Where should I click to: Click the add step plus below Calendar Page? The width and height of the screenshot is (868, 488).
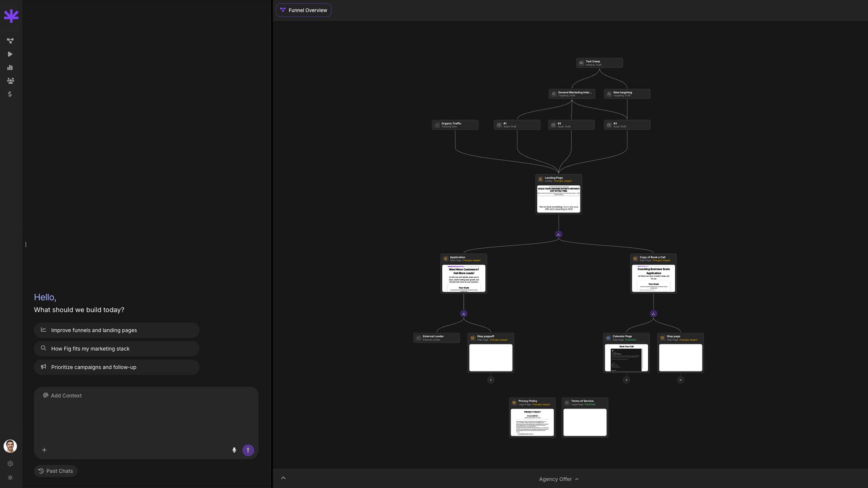click(626, 380)
